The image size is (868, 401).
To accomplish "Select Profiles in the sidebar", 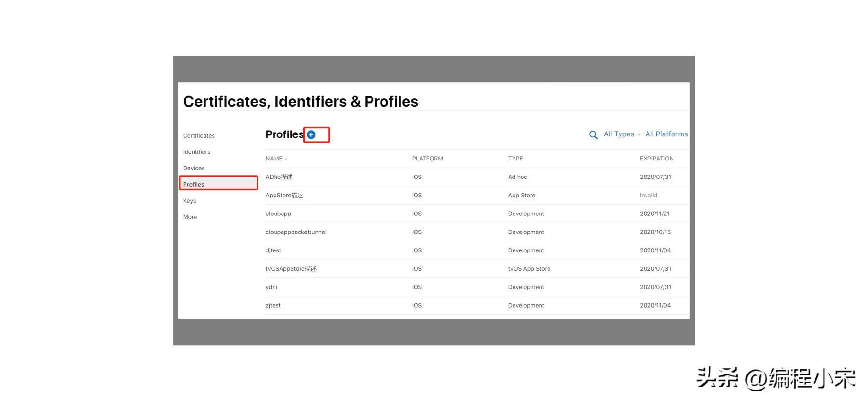I will point(194,184).
